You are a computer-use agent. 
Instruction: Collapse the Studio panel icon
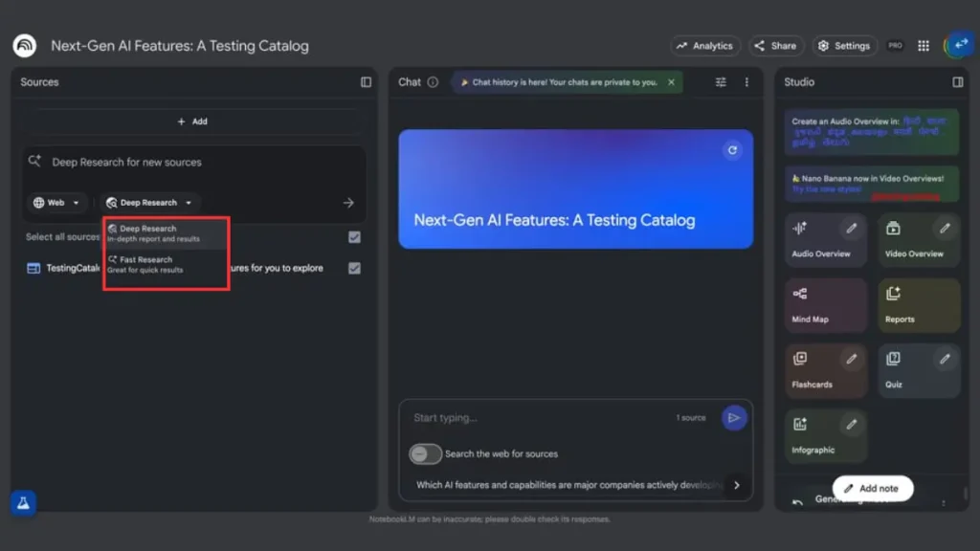click(x=958, y=82)
